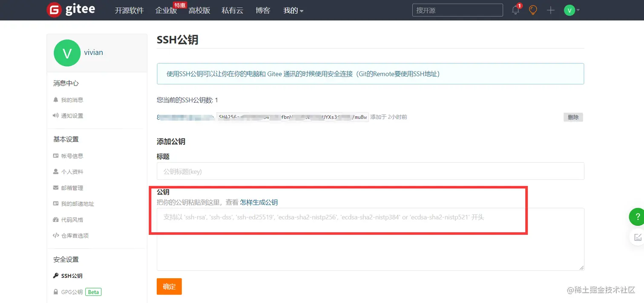Click the SHA256 fingerprint text
Screen dimensions: 644x303
pos(292,117)
